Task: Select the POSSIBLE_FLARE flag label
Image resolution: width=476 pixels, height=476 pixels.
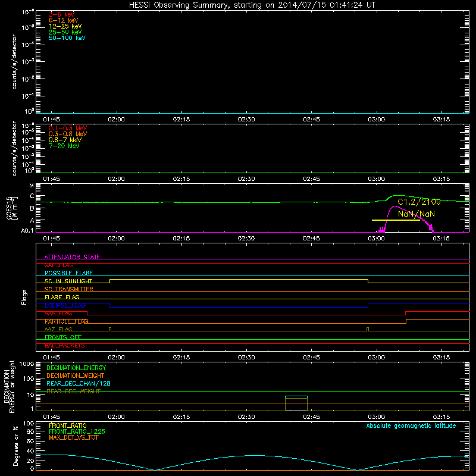Action: tap(68, 273)
